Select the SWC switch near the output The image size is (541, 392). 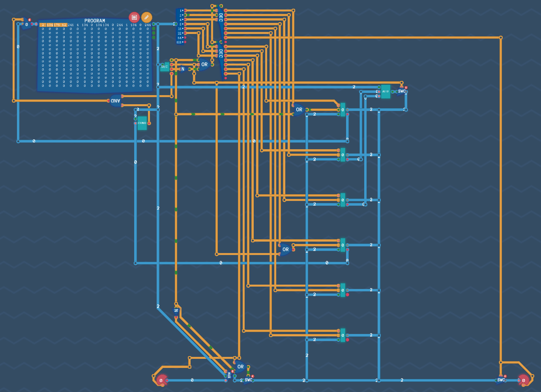pyautogui.click(x=501, y=380)
